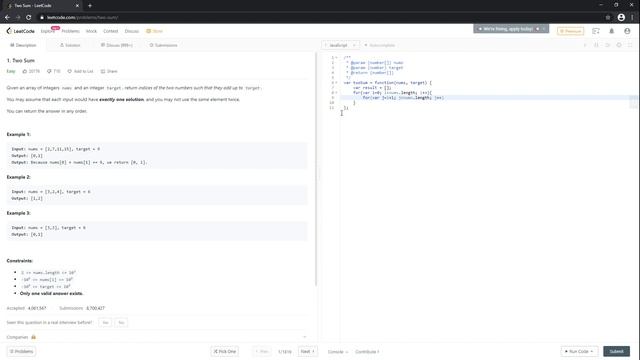Screen dimensions: 640x360
Task: Click Pick One random problem
Action: coord(224,351)
